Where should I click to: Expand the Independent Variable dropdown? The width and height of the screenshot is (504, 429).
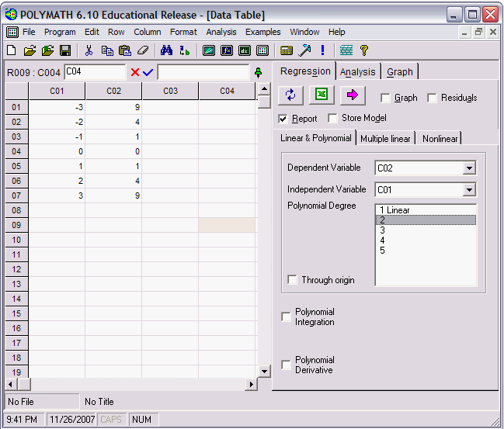pyautogui.click(x=469, y=190)
